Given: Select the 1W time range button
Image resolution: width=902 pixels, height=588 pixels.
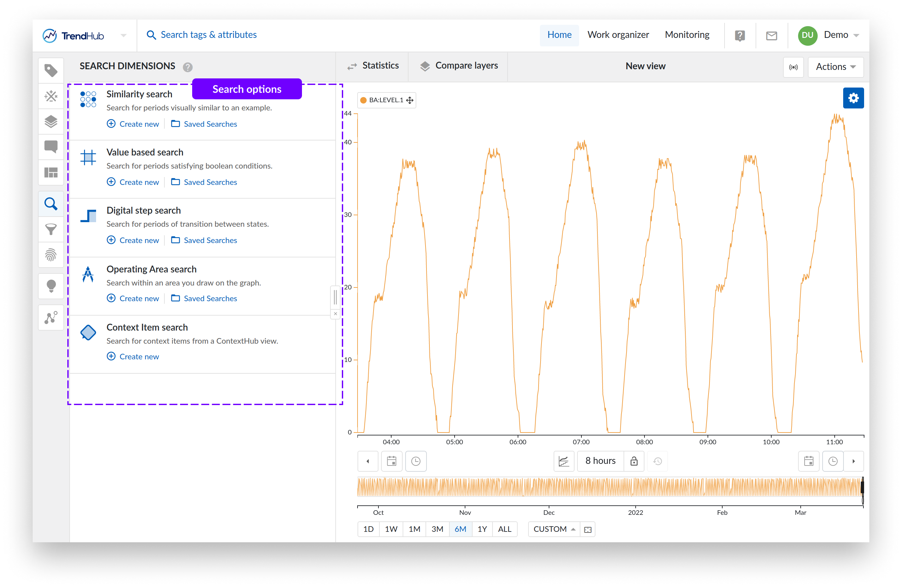Looking at the screenshot, I should 391,529.
